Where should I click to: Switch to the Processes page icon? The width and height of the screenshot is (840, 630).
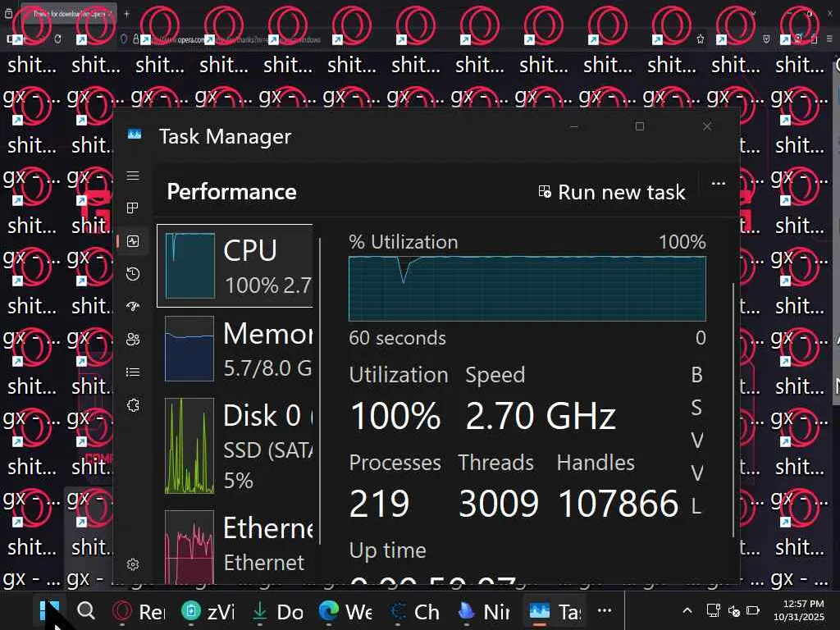(133, 208)
